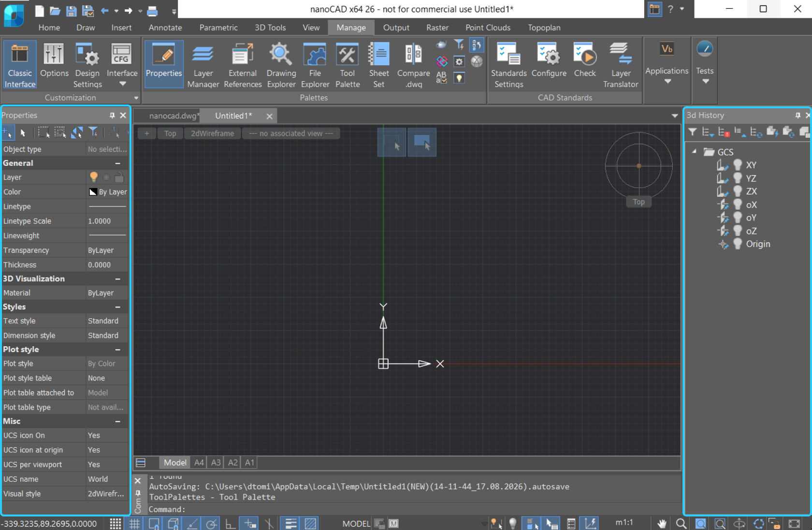
Task: Click the Top view control button
Action: [170, 133]
